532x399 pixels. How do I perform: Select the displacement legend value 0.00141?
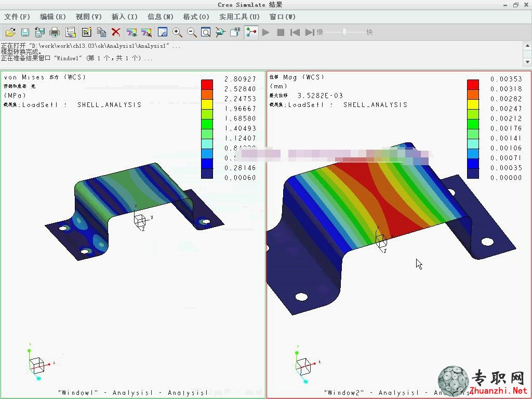pos(506,138)
